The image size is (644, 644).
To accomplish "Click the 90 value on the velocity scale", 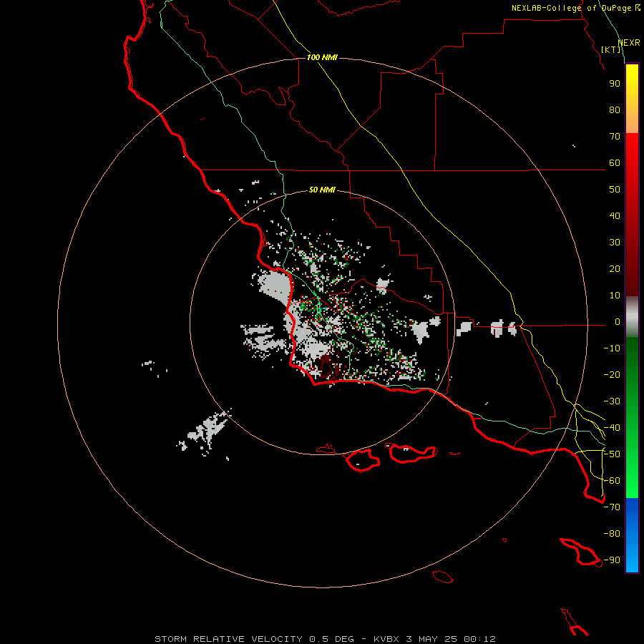I will (x=615, y=84).
